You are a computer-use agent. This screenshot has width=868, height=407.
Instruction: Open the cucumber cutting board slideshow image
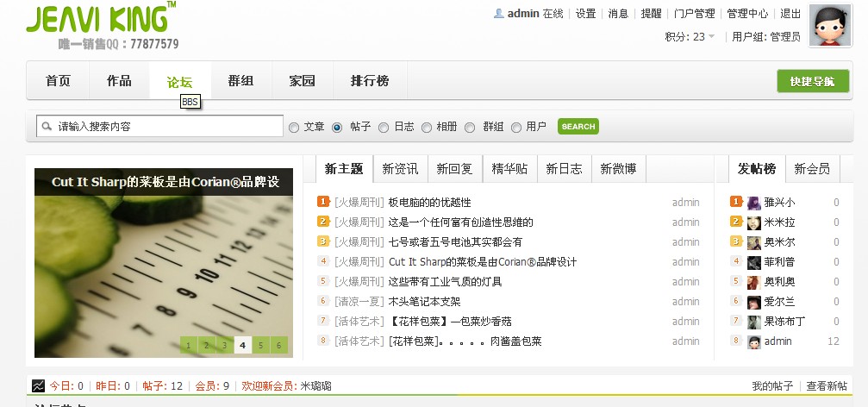pyautogui.click(x=163, y=263)
